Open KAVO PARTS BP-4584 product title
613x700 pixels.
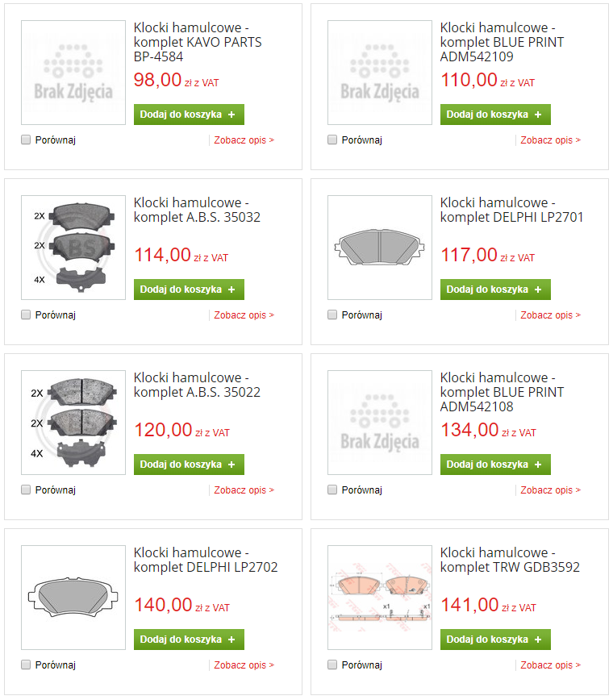pos(198,42)
